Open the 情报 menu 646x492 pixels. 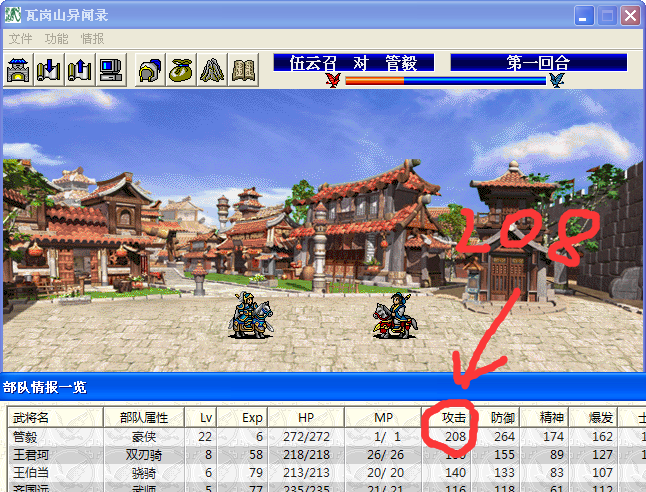(x=93, y=39)
